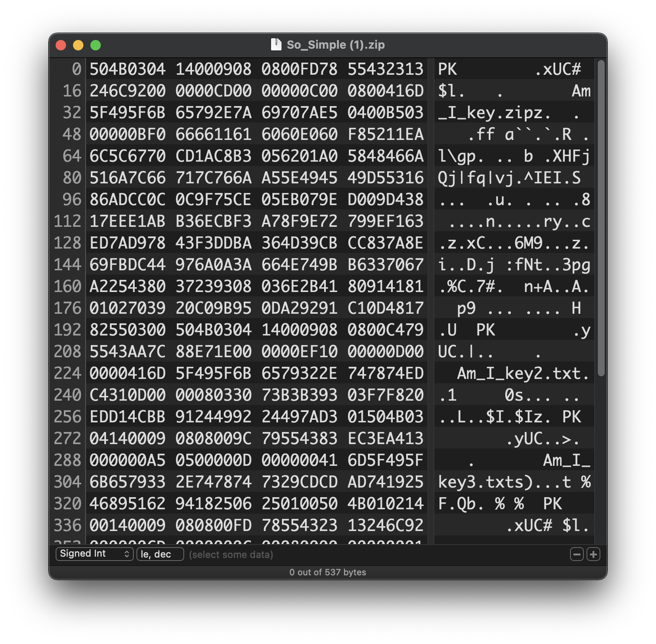Select hex group 6D5F495F at offset 288

tap(385, 460)
